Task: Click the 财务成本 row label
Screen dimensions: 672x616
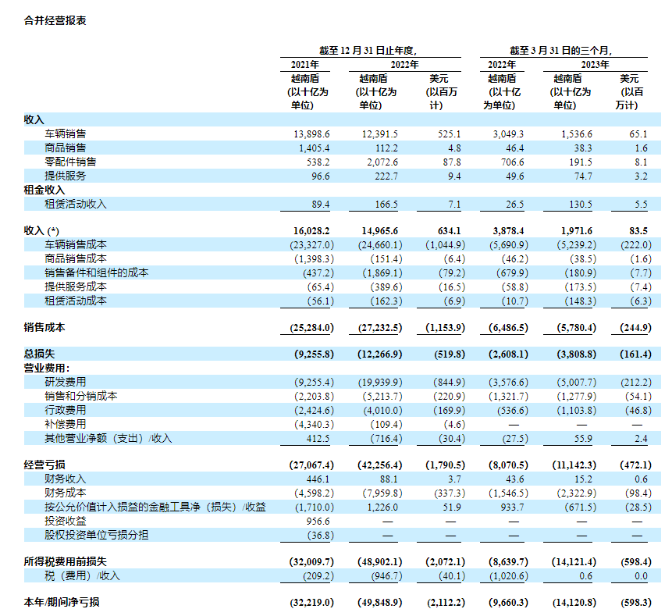Action: (66, 493)
